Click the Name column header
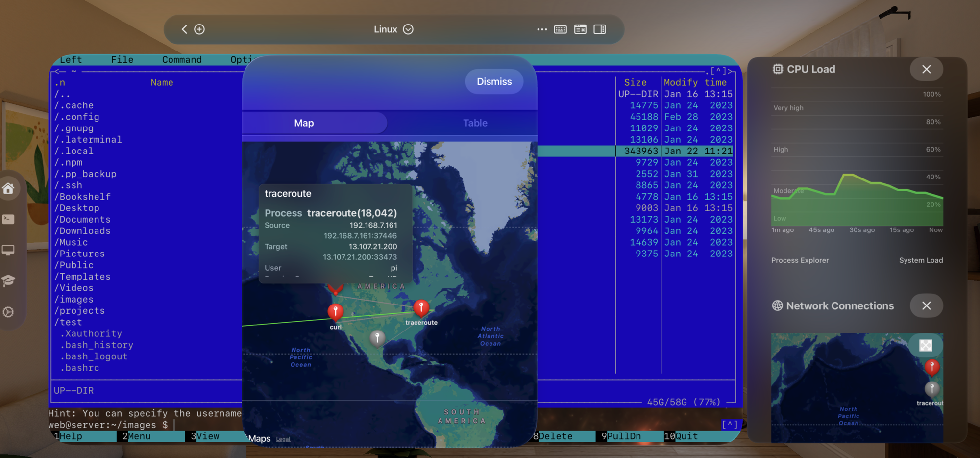Screen dimensions: 980x458 point(162,83)
